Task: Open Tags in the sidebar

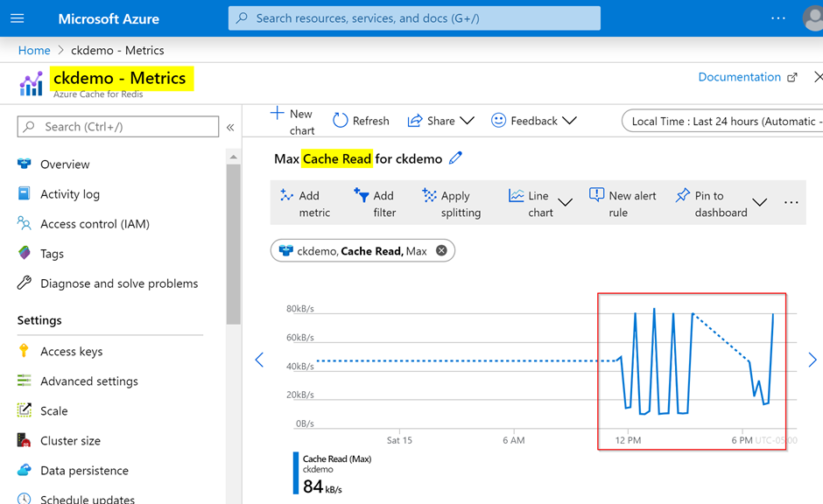Action: (52, 254)
